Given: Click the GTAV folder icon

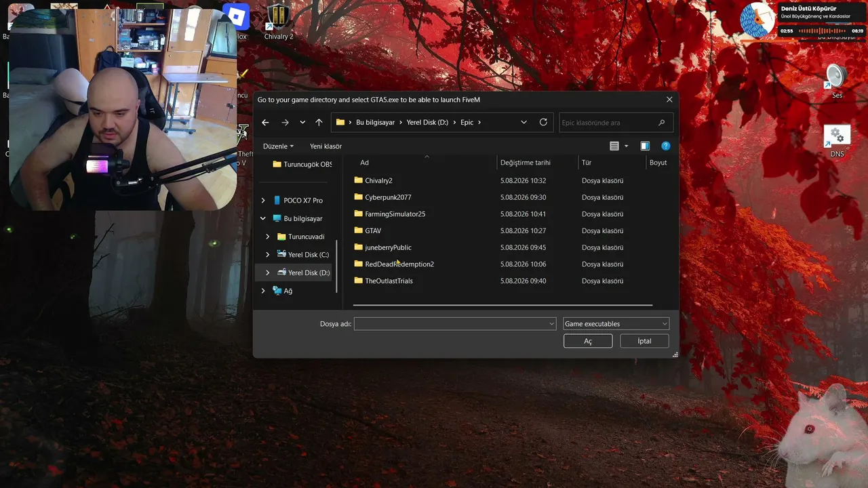Looking at the screenshot, I should 359,230.
